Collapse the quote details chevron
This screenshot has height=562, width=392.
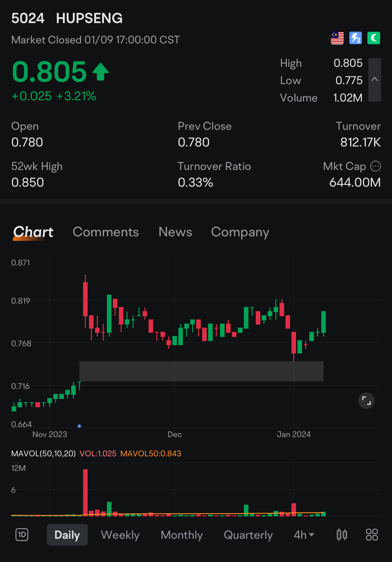pos(375,80)
